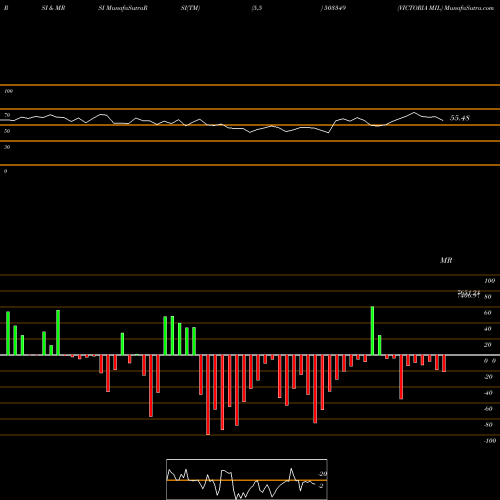500x500 pixels.
Task: Click the -40 label on MR axis
Action: point(488,393)
